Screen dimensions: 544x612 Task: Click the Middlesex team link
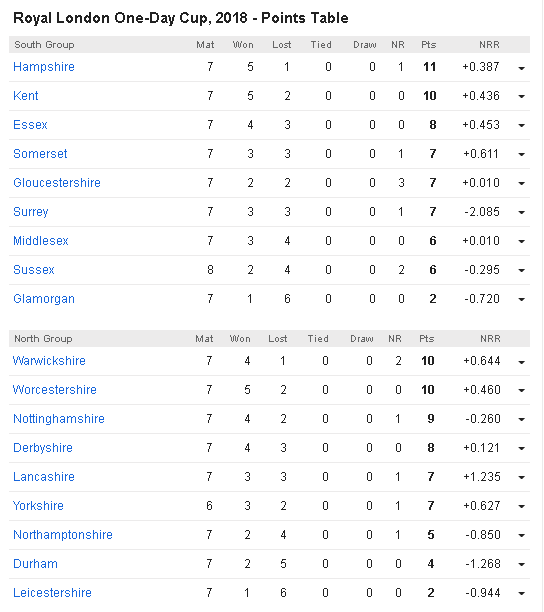click(x=41, y=241)
